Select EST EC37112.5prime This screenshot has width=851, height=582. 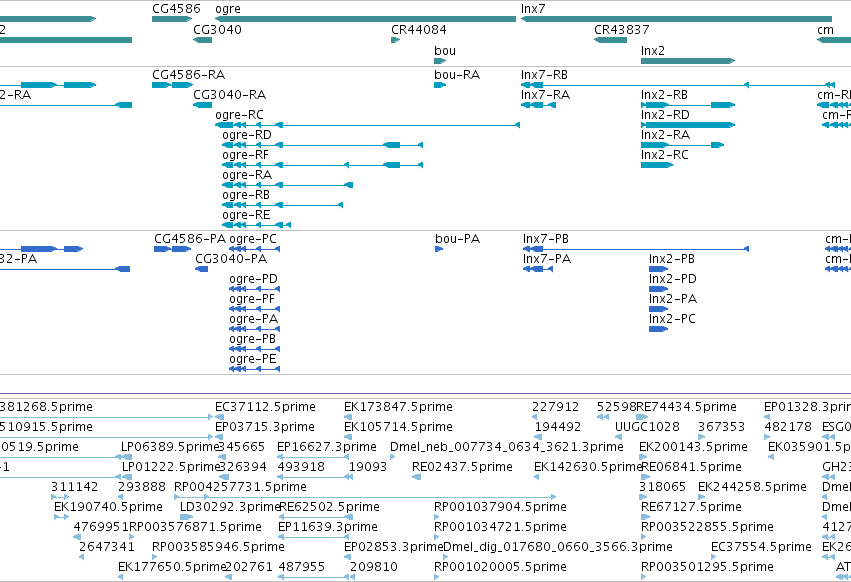tap(265, 407)
